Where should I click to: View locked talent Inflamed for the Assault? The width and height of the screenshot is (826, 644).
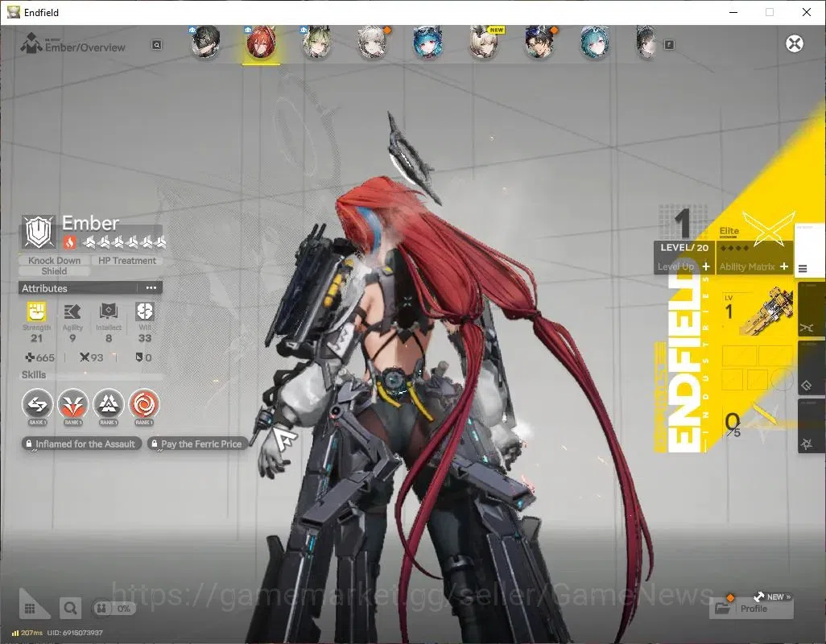(81, 444)
